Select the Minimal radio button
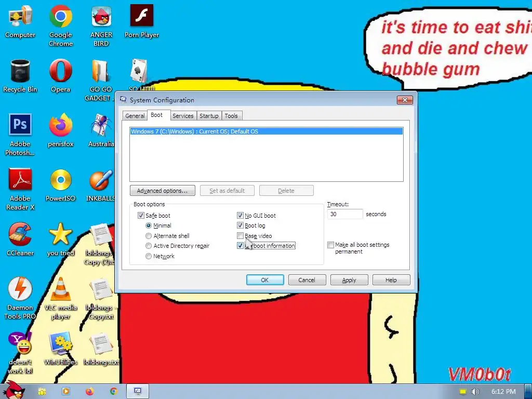This screenshot has width=532, height=399. tap(149, 225)
